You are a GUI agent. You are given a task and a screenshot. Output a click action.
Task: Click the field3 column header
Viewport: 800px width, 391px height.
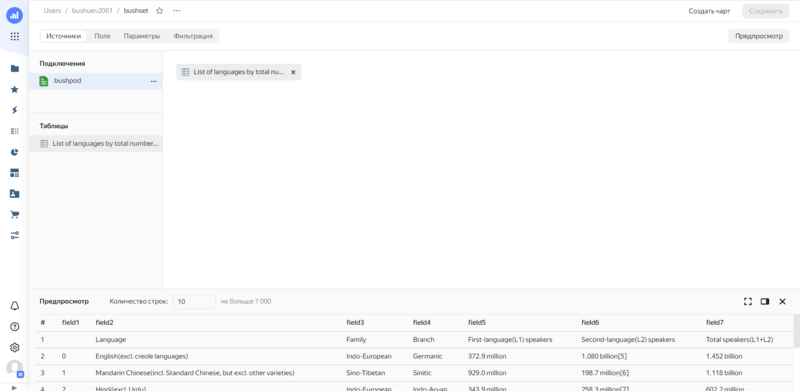355,323
